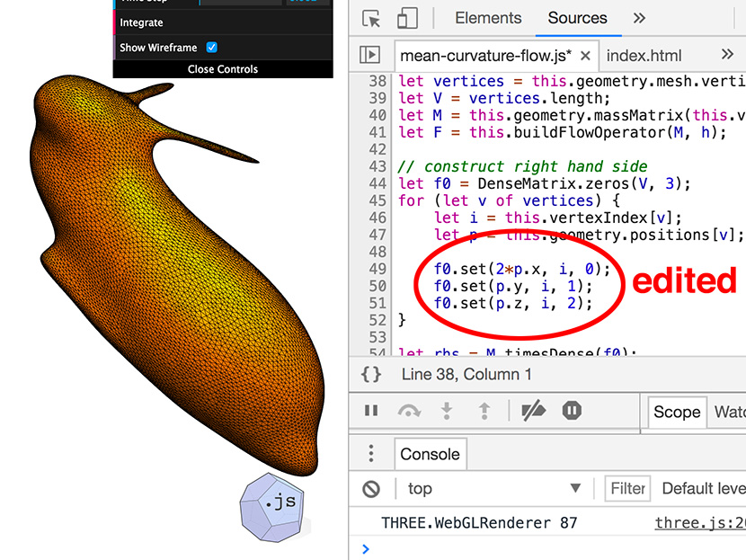Click the code line 'f0.set(p.z, i, 2);'
Viewport: 746px width, 560px height.
pyautogui.click(x=513, y=303)
